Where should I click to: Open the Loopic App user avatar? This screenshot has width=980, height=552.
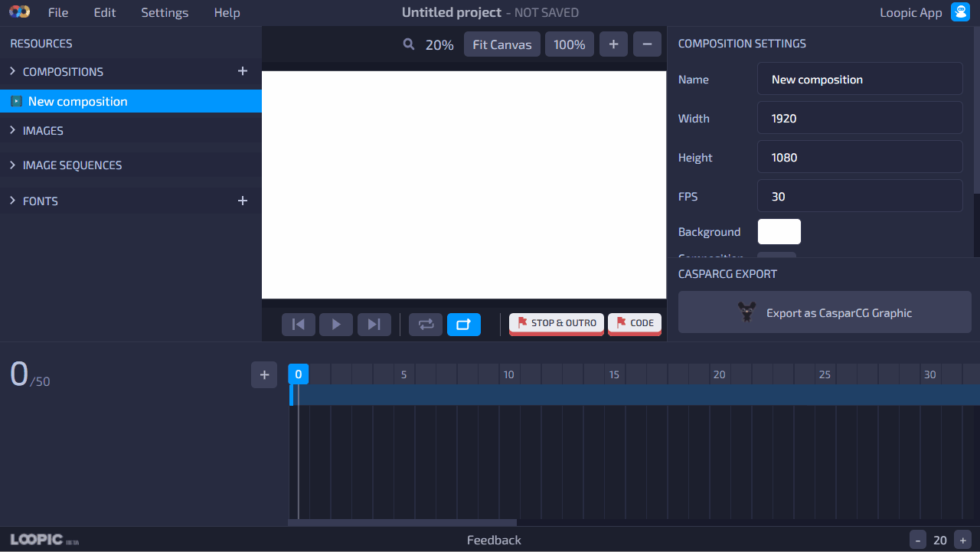tap(960, 12)
